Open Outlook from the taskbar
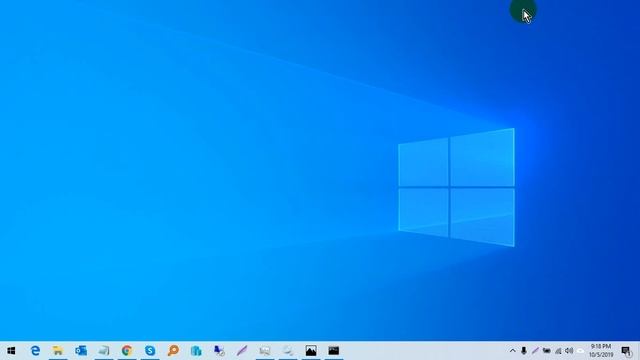This screenshot has height=360, width=640. (81, 351)
